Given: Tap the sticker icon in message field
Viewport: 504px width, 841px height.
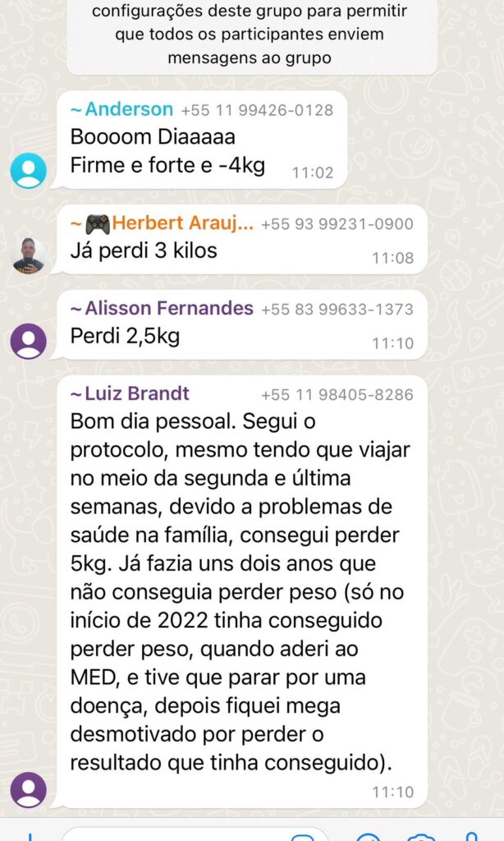Looking at the screenshot, I should [302, 837].
